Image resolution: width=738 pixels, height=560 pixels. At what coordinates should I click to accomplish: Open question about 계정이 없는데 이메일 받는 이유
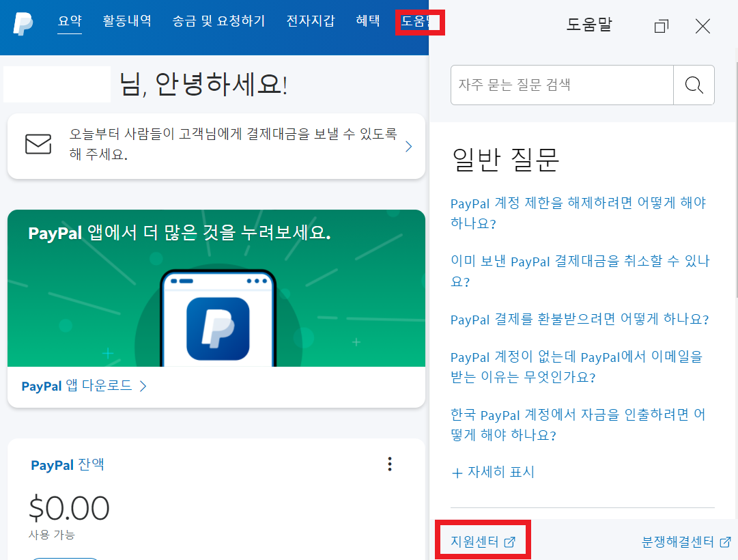coord(576,367)
